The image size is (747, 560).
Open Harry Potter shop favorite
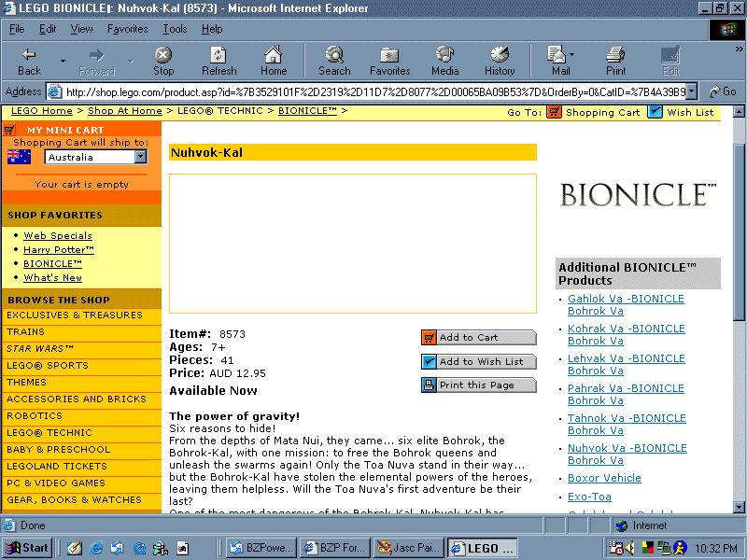point(59,249)
